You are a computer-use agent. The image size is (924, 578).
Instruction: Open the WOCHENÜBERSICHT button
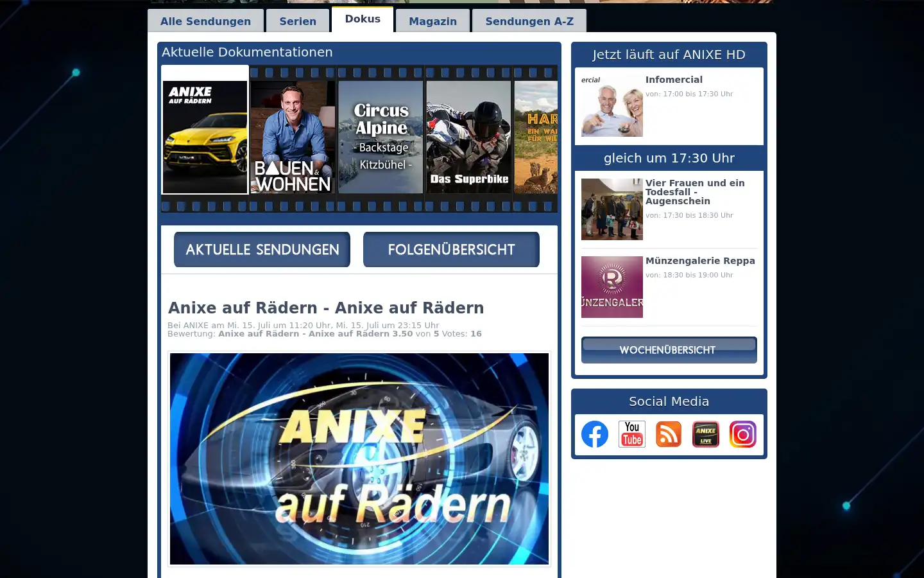point(669,350)
